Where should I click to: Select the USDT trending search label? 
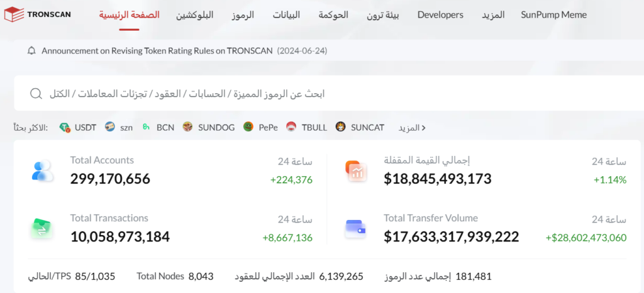click(86, 128)
